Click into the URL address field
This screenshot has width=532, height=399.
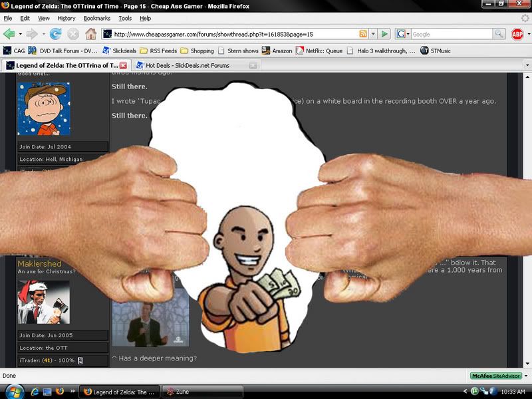pyautogui.click(x=235, y=34)
